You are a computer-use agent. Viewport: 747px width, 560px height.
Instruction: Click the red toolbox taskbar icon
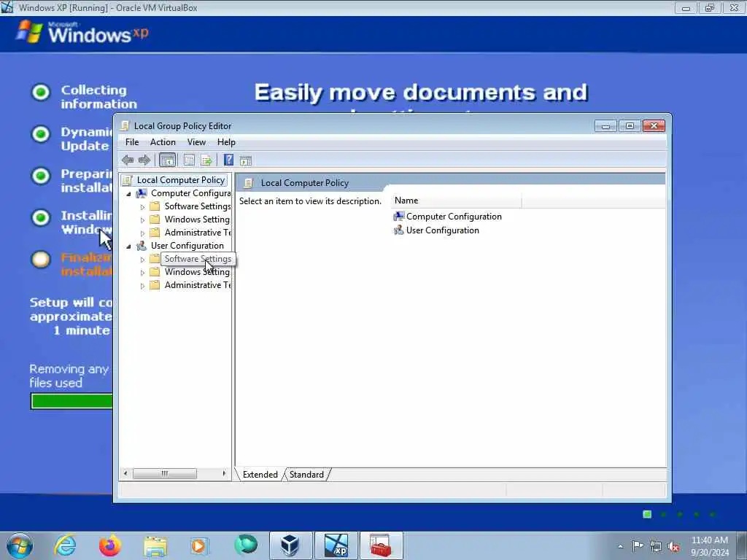(x=381, y=545)
